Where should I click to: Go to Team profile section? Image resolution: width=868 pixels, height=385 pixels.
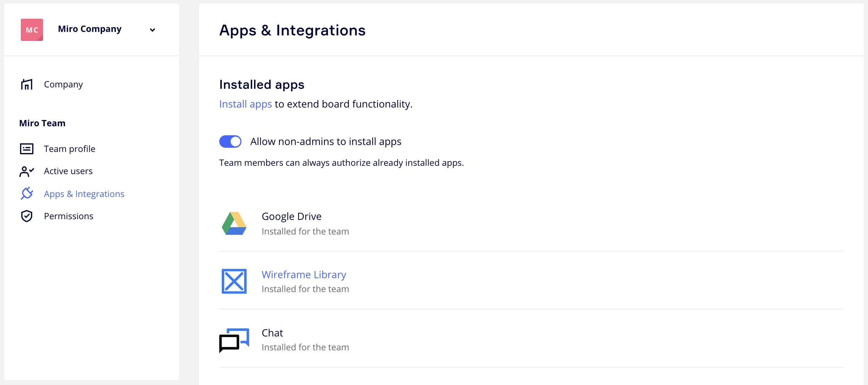(x=69, y=149)
